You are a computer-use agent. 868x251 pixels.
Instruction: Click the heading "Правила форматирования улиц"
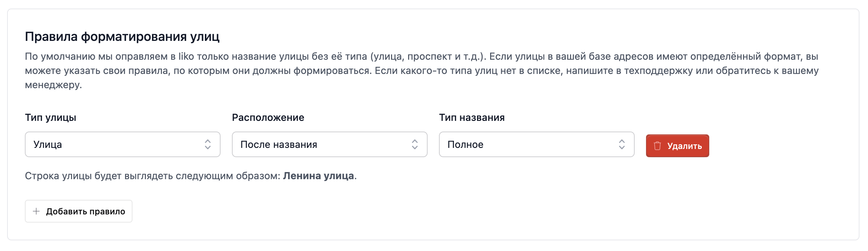click(x=122, y=37)
